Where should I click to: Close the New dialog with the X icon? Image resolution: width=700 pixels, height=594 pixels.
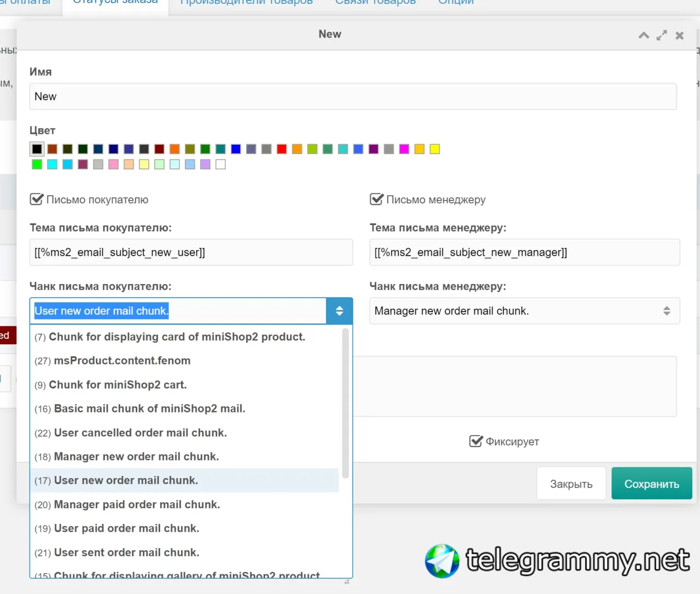[x=680, y=36]
